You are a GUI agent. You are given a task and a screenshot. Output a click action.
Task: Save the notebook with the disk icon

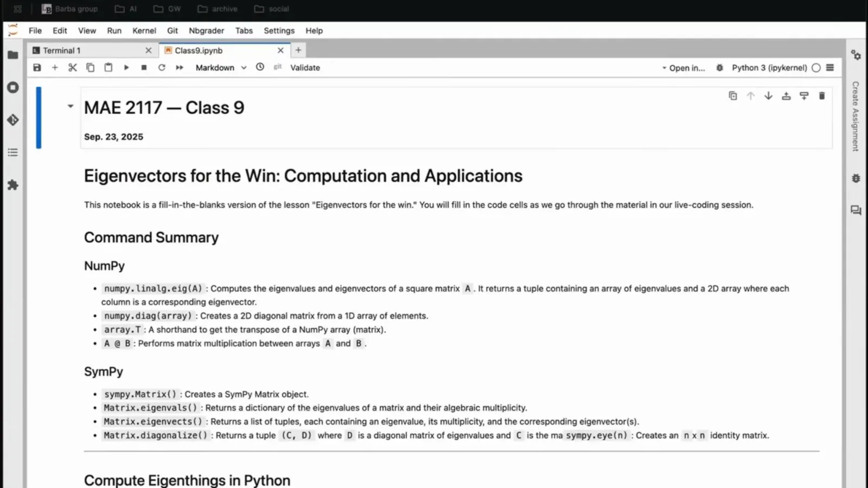tap(37, 68)
